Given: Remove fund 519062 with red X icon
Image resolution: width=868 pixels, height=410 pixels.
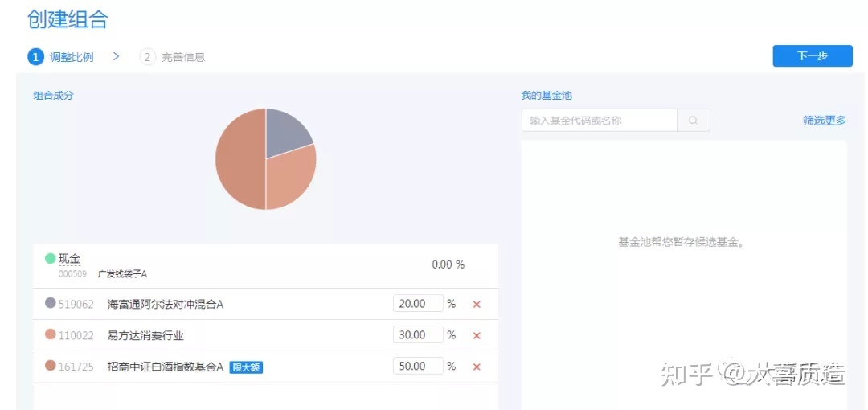Looking at the screenshot, I should pos(477,305).
